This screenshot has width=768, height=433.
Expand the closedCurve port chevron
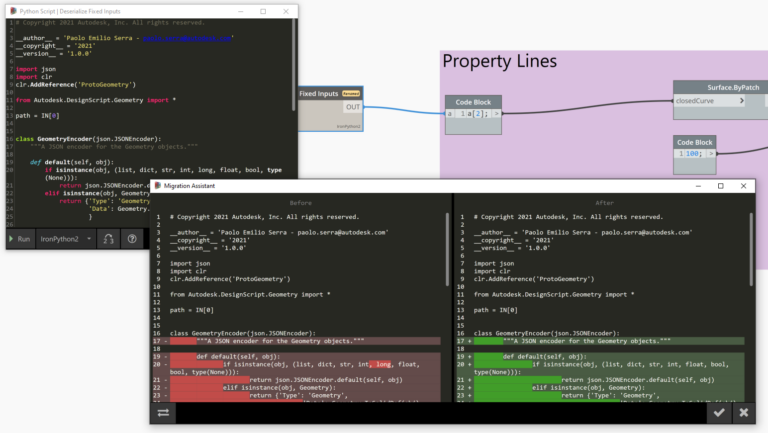click(742, 100)
